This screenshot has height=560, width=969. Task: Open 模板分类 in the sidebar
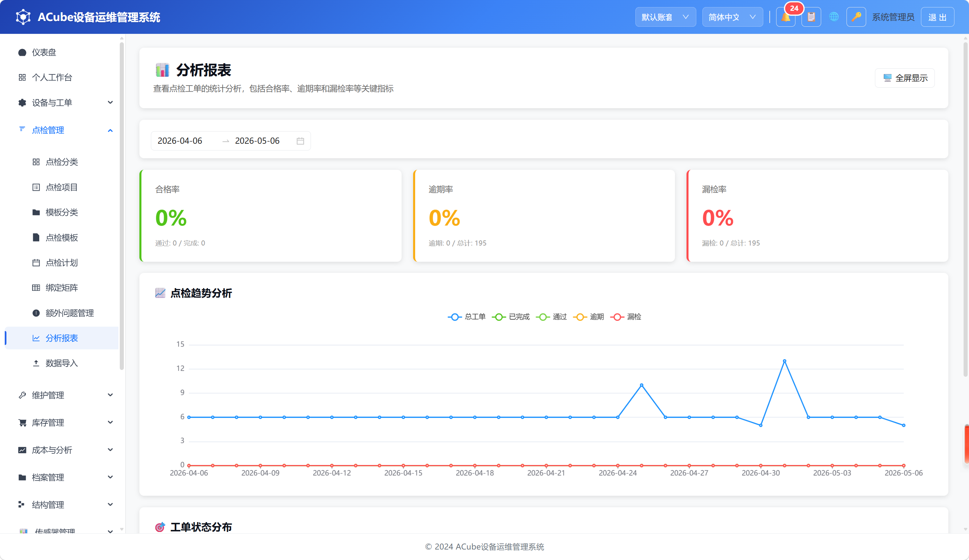point(62,213)
